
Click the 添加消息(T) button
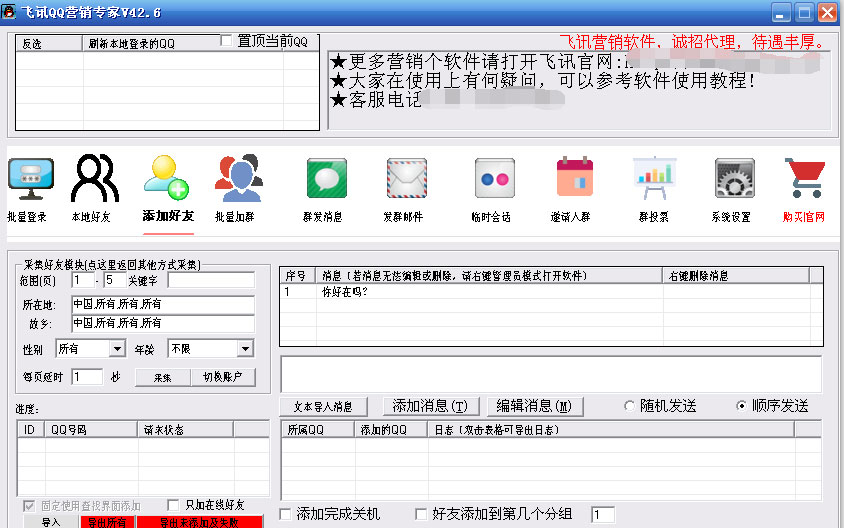(430, 406)
